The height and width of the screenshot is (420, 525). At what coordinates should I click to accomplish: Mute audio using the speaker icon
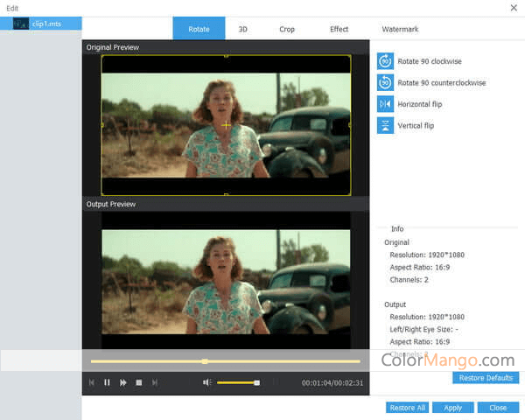pyautogui.click(x=207, y=382)
